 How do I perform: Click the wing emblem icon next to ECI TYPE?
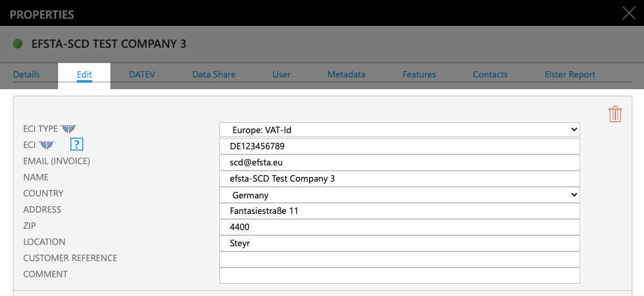pyautogui.click(x=68, y=129)
